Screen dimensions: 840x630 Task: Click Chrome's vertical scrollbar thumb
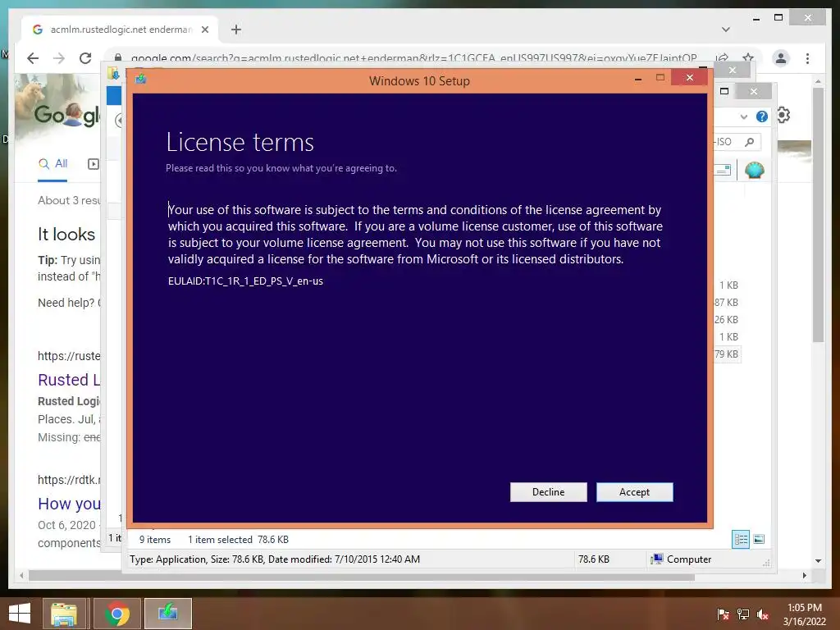(818, 215)
